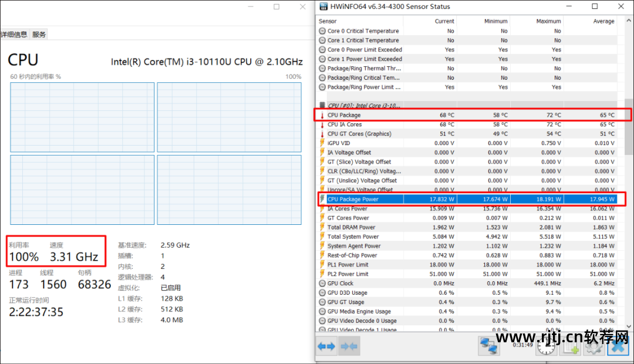This screenshot has height=364, width=634.
Task: Click thermometer icon of CPU GT Cores (Graphics)
Action: (x=322, y=134)
